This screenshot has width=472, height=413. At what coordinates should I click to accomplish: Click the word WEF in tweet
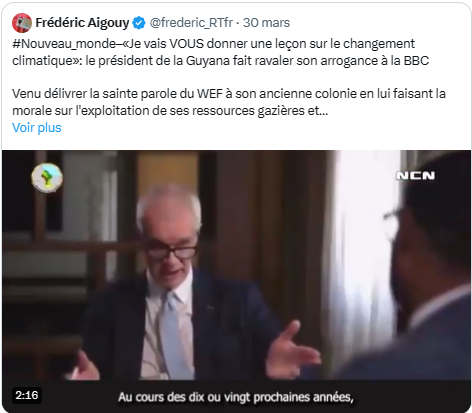tap(210, 94)
